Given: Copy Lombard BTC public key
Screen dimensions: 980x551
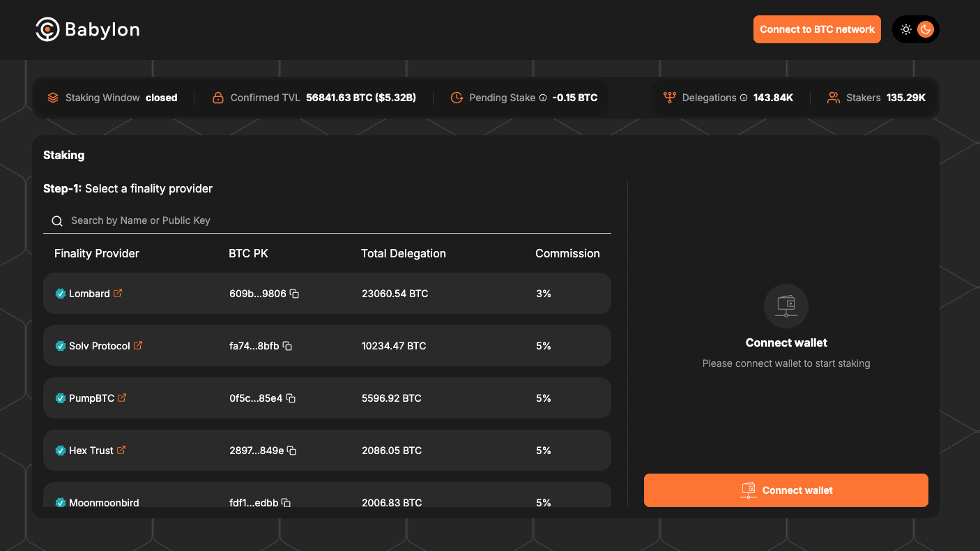Looking at the screenshot, I should (x=294, y=294).
